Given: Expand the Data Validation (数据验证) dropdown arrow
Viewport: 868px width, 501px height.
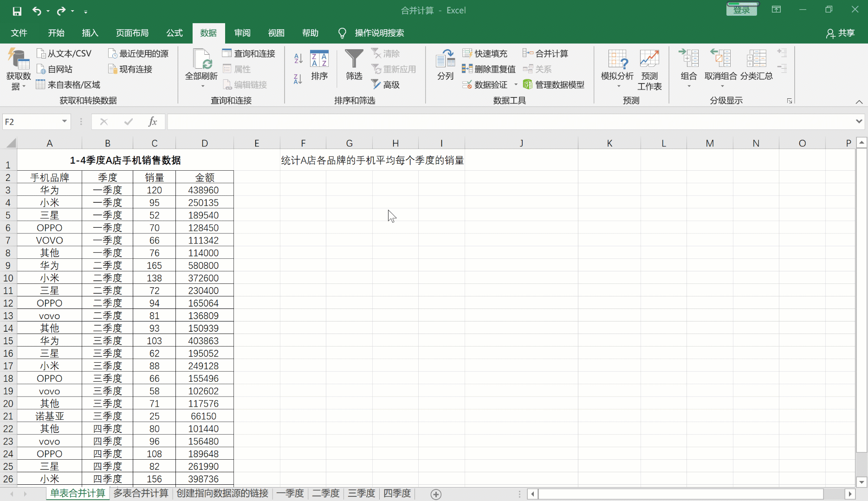Looking at the screenshot, I should (x=515, y=84).
